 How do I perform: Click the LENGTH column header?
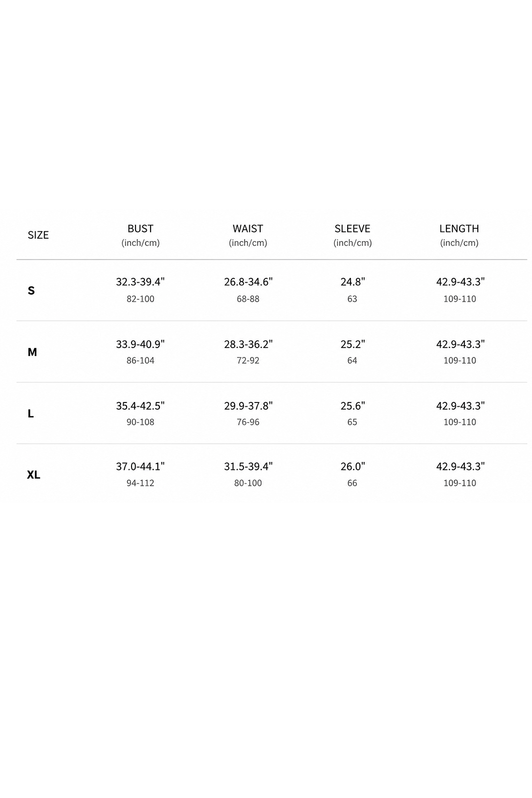pyautogui.click(x=459, y=229)
